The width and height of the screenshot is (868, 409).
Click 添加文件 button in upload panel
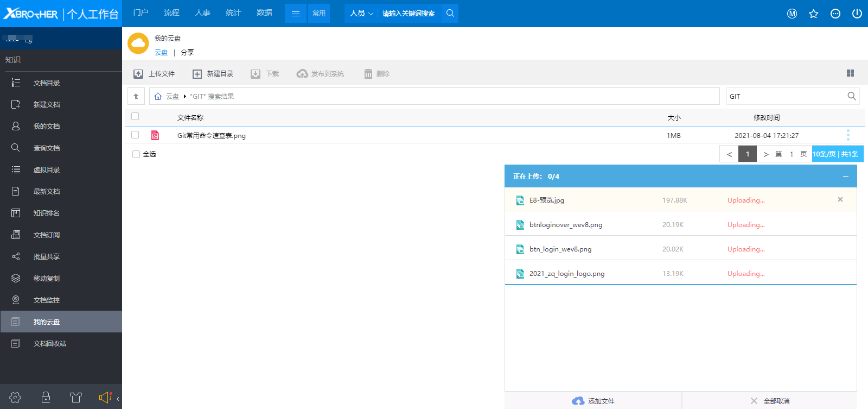[593, 401]
